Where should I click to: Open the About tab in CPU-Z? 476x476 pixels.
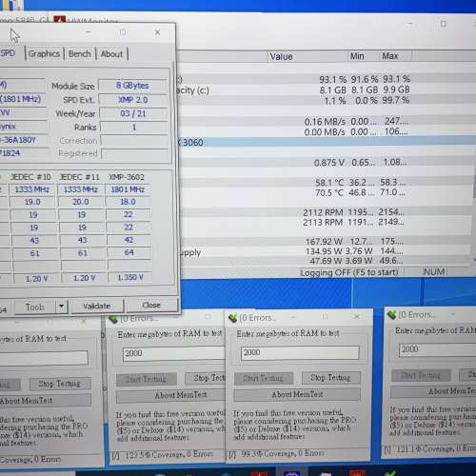click(111, 54)
